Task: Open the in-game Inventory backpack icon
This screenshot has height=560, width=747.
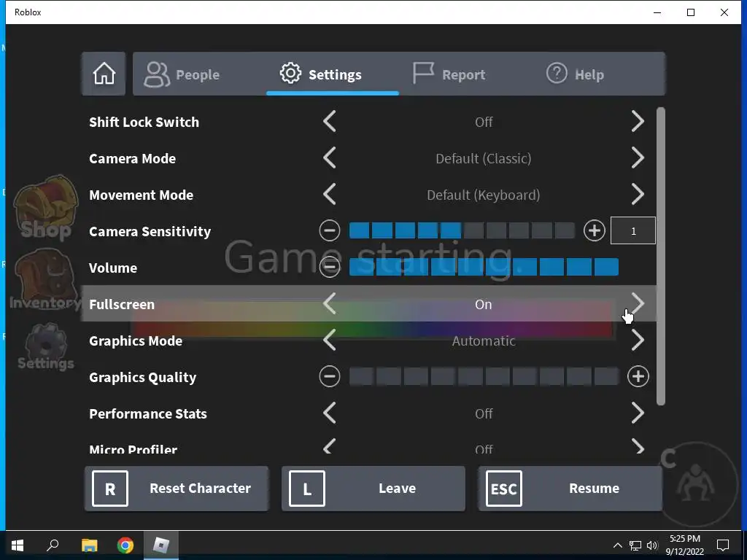Action: (x=46, y=280)
